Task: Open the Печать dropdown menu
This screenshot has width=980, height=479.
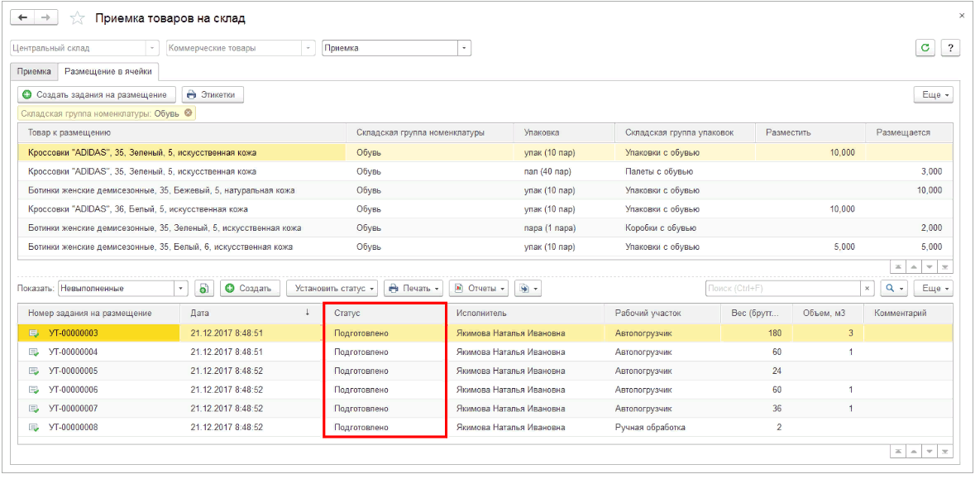Action: (x=413, y=288)
